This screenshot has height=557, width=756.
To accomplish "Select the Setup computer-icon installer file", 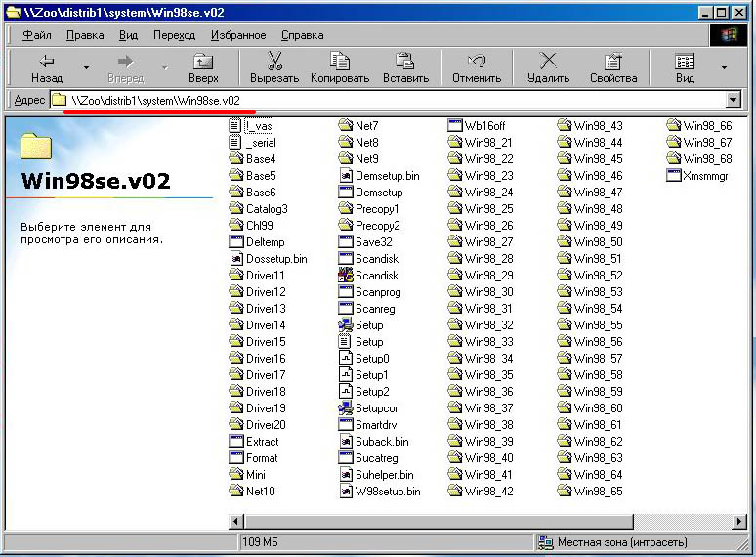I will point(360,325).
